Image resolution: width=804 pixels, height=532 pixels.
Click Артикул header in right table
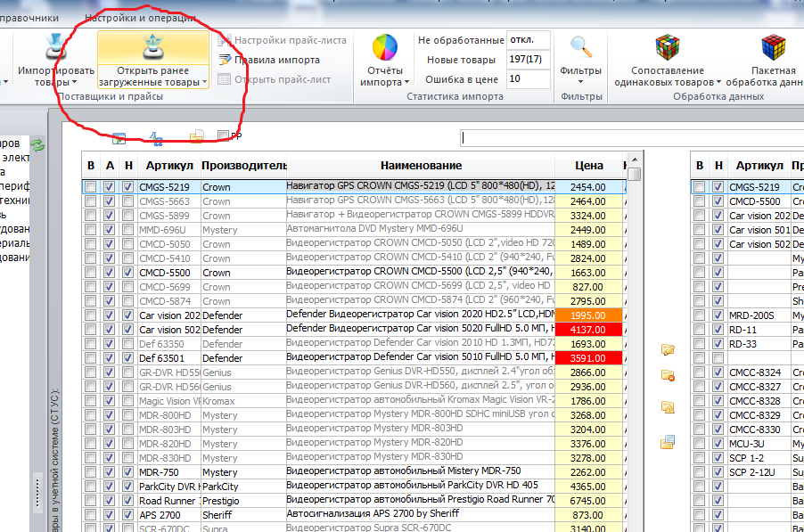click(759, 166)
